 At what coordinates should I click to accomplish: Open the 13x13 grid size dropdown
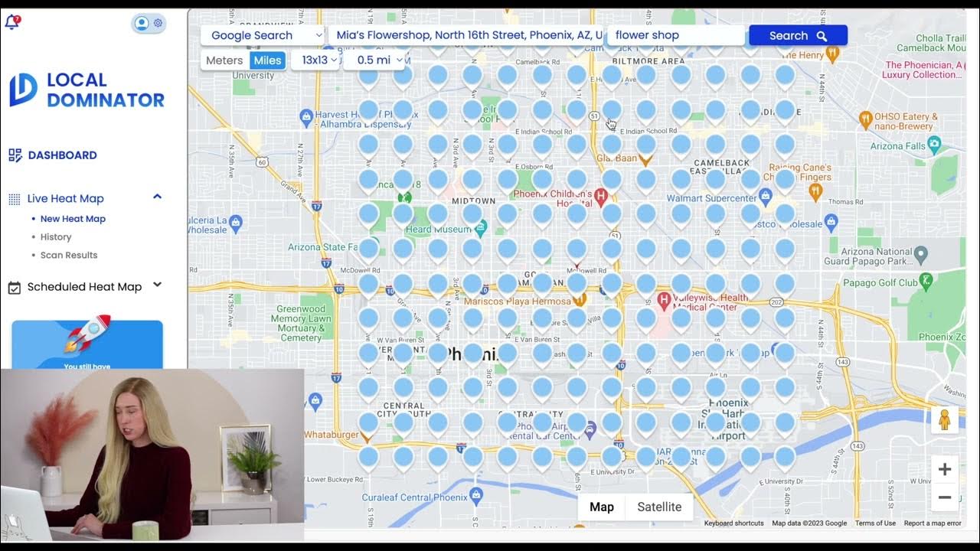pyautogui.click(x=316, y=60)
